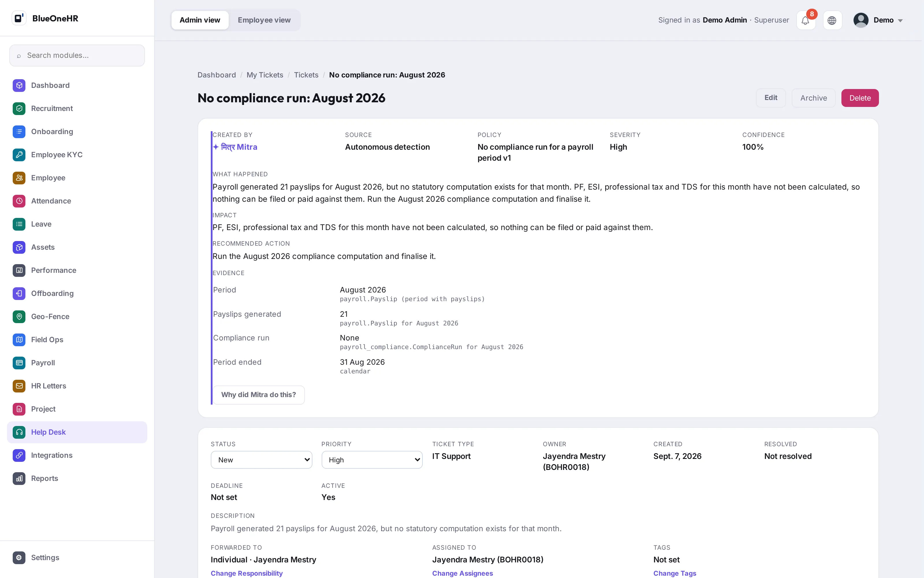Open Project in sidebar
Viewport: 924px width, 578px height.
click(x=77, y=409)
